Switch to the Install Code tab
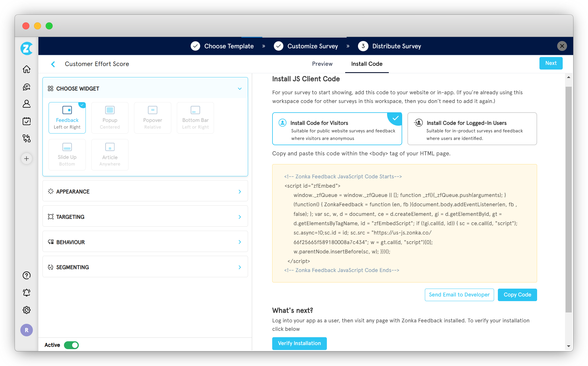Viewport: 588px width, 366px height. tap(367, 64)
